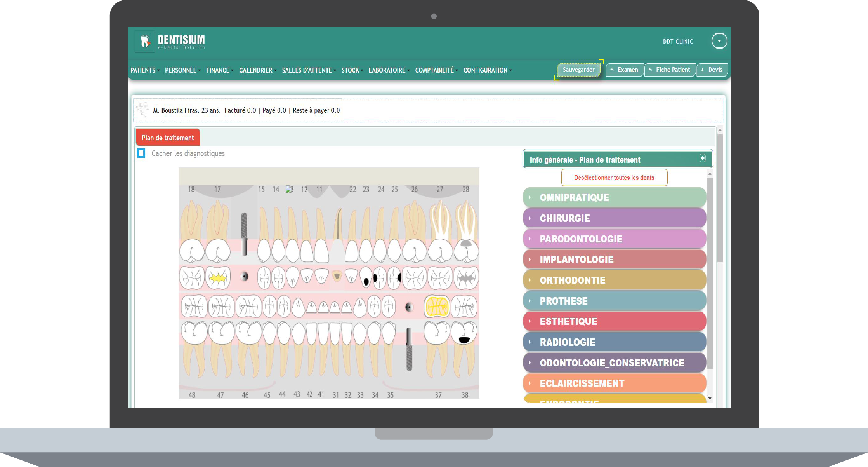Select the gold-filled tooth 37 occlusal view

437,307
